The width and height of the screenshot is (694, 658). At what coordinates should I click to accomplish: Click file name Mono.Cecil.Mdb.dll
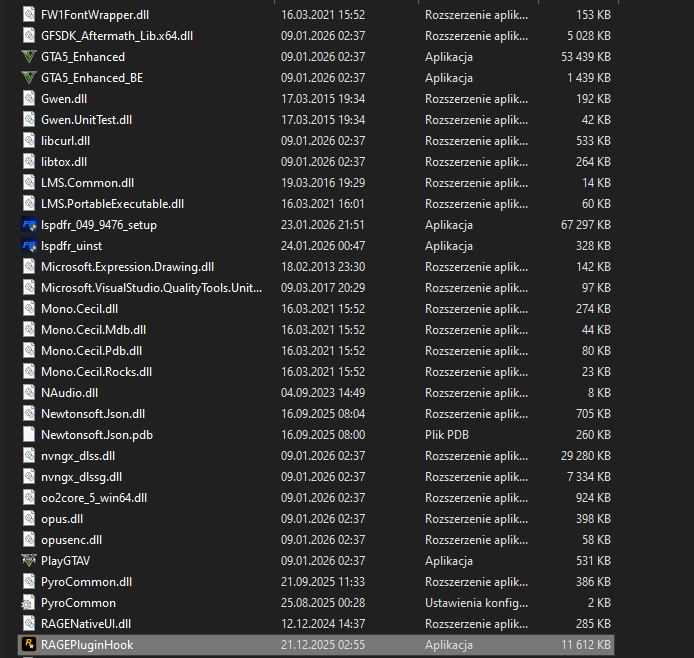[x=93, y=330]
